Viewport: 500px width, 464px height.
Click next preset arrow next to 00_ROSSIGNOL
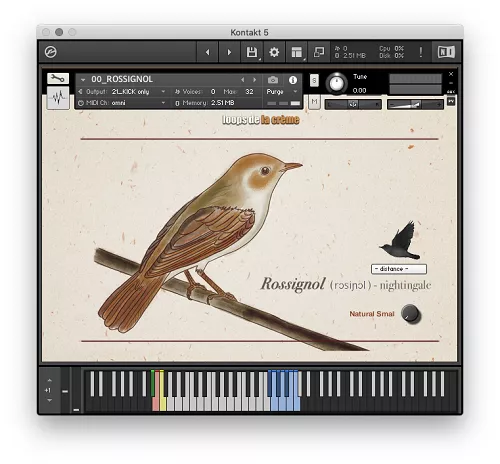(255, 80)
